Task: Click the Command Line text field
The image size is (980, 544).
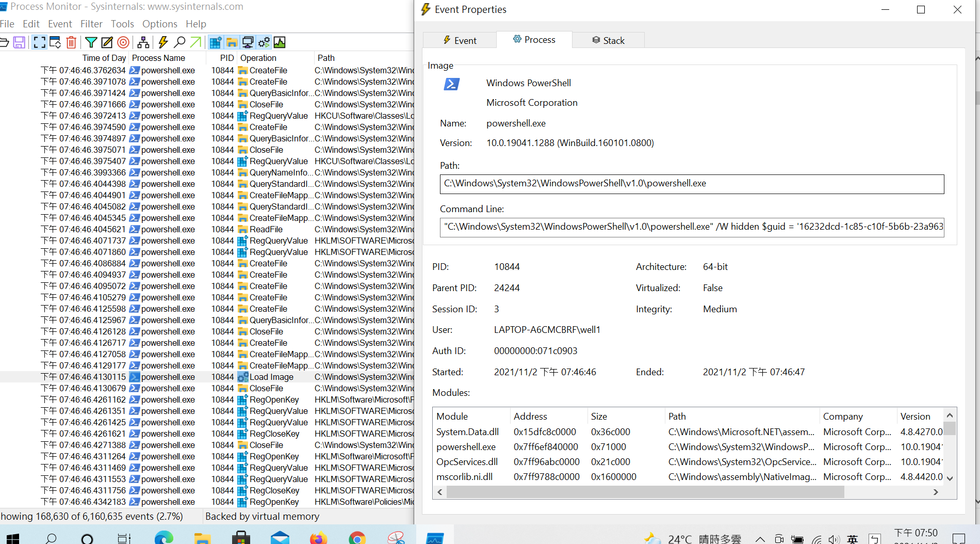Action: point(692,227)
